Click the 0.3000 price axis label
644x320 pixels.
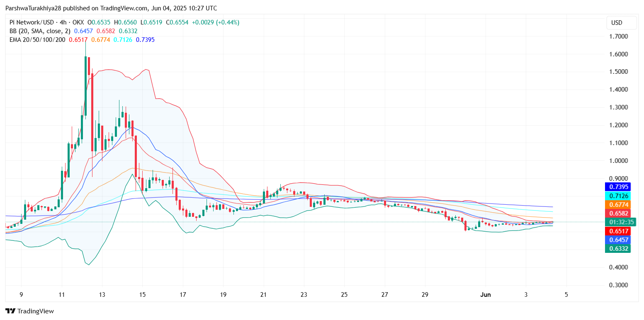coord(617,285)
